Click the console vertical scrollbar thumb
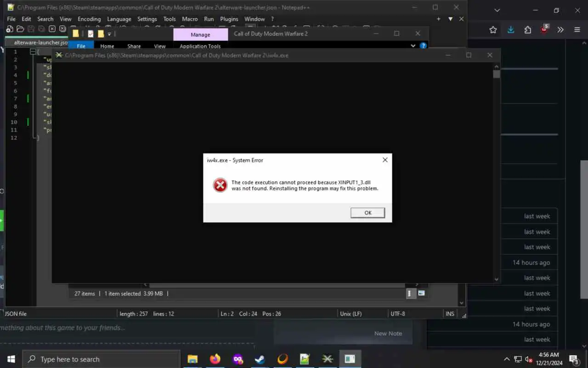 coord(496,75)
